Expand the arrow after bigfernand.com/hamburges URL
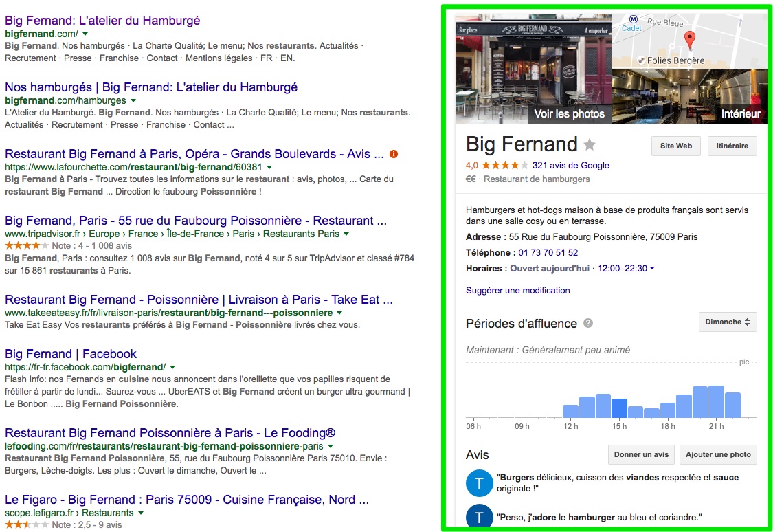This screenshot has width=773, height=532. click(133, 100)
